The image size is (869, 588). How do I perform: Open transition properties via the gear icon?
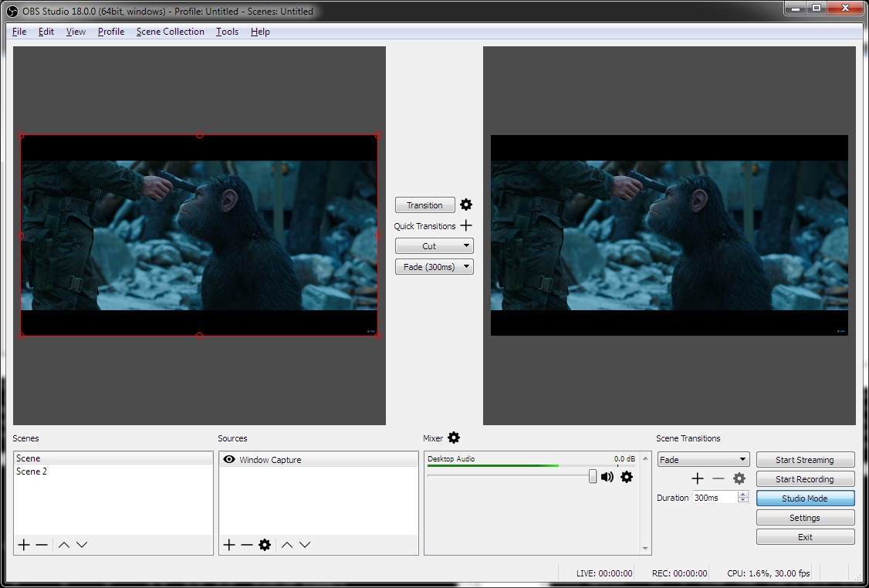[465, 204]
